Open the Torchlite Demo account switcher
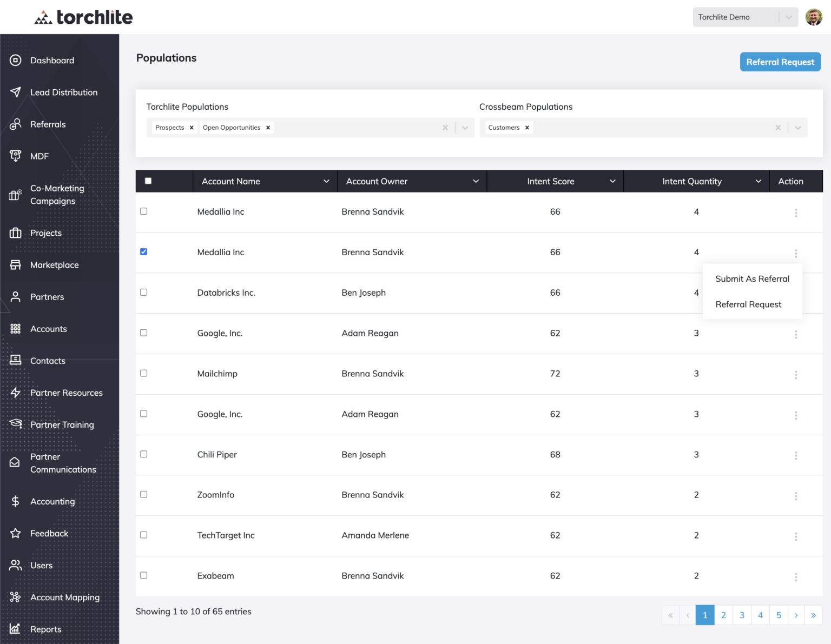The width and height of the screenshot is (831, 644). (746, 17)
